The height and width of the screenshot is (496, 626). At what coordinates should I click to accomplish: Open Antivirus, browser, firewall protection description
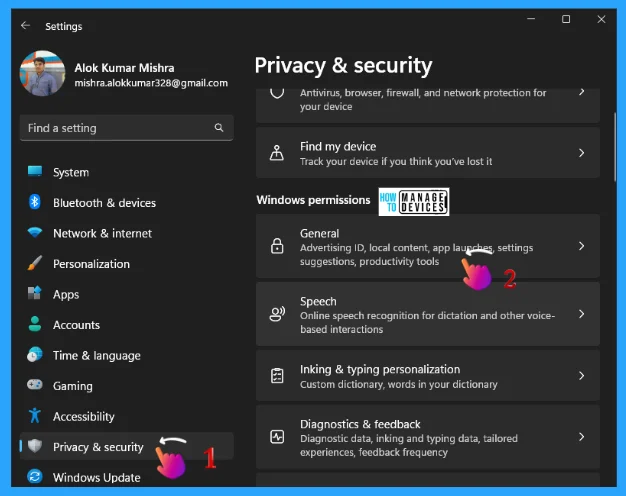[423, 100]
